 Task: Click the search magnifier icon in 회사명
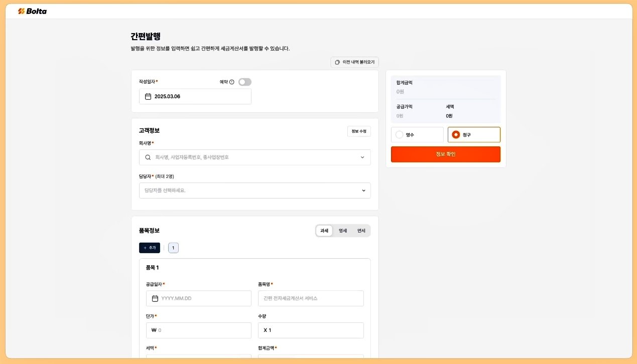point(148,157)
